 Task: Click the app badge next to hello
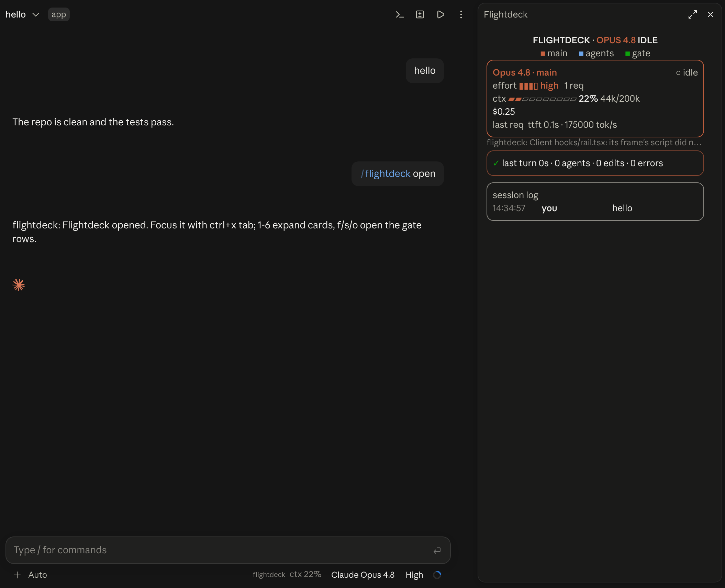pyautogui.click(x=59, y=14)
